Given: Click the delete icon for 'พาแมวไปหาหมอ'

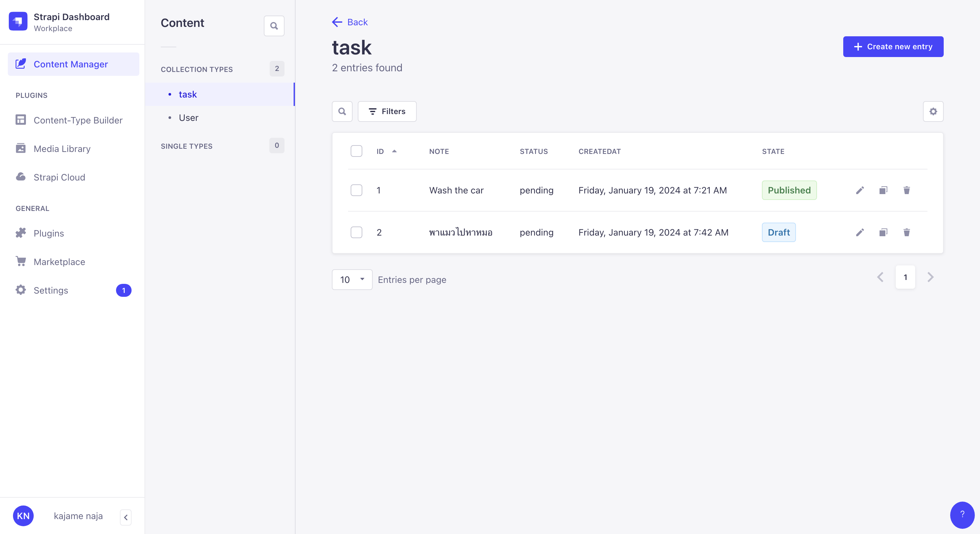Looking at the screenshot, I should click(906, 232).
